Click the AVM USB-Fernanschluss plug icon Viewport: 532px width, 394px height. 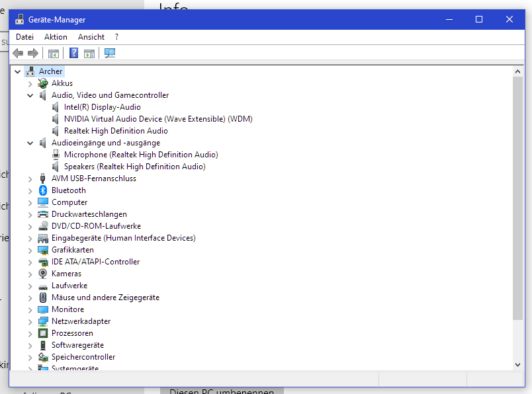coord(43,178)
